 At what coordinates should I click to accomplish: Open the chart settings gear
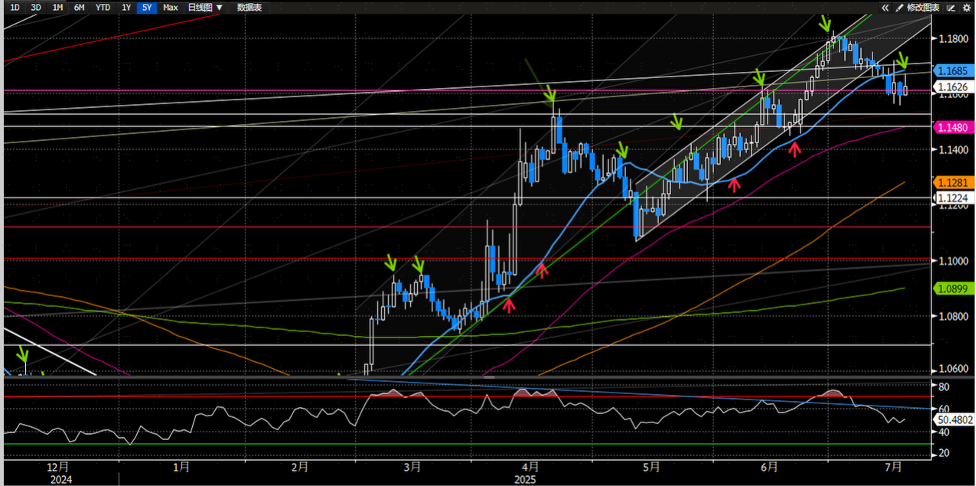[x=967, y=7]
